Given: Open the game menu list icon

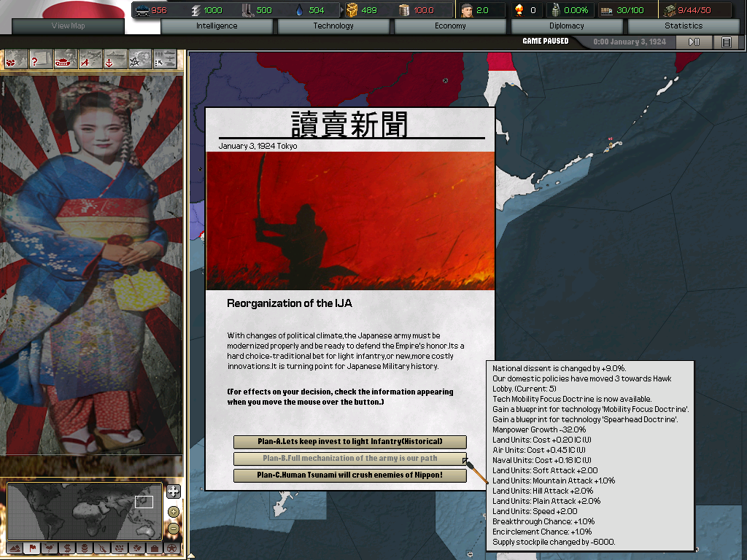Looking at the screenshot, I should coord(726,42).
